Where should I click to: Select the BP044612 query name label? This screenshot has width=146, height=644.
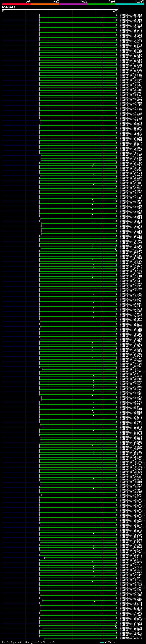click(8, 8)
